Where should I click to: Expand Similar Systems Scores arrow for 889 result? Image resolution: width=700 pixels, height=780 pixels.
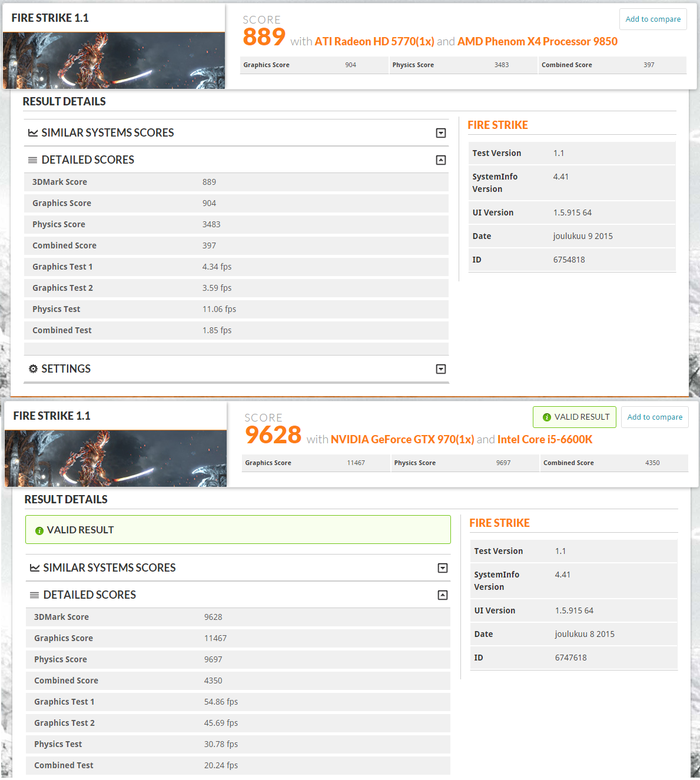[440, 133]
